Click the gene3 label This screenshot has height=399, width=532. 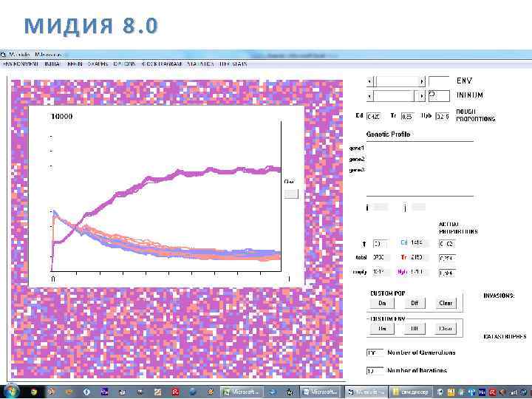357,170
